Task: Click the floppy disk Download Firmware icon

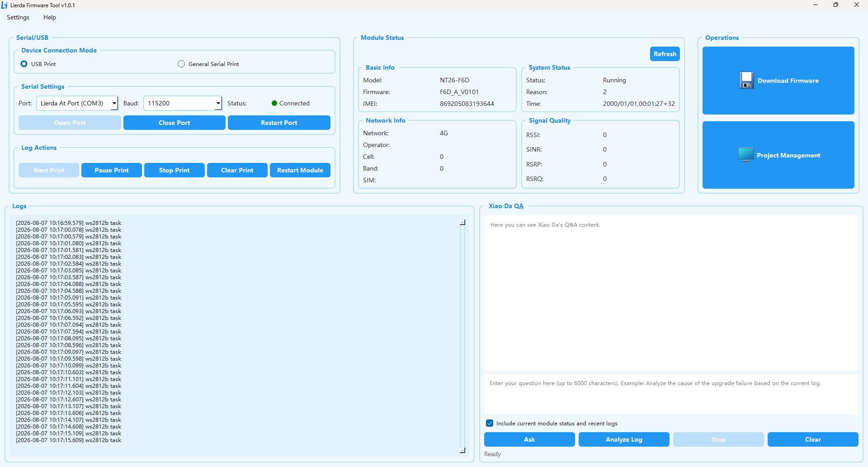Action: click(747, 81)
